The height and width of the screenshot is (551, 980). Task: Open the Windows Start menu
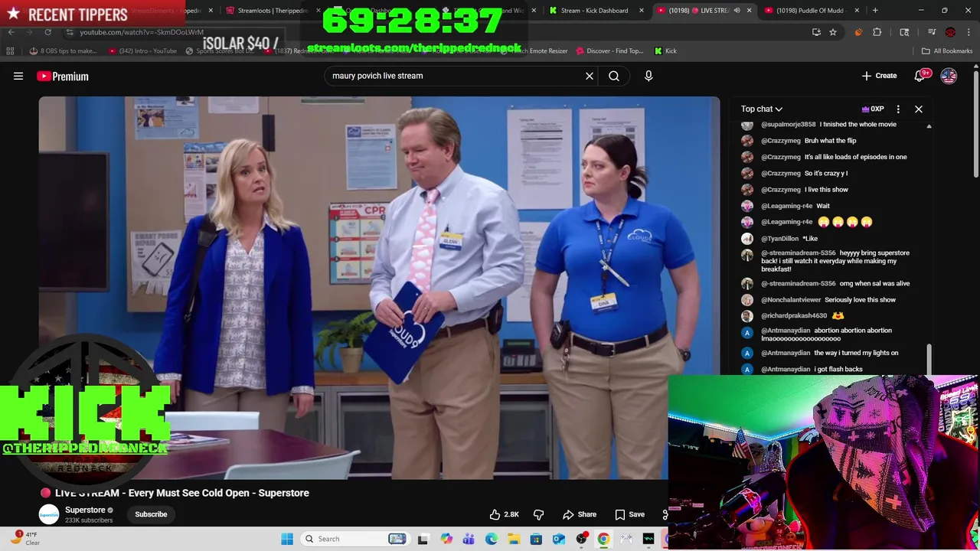click(x=287, y=539)
